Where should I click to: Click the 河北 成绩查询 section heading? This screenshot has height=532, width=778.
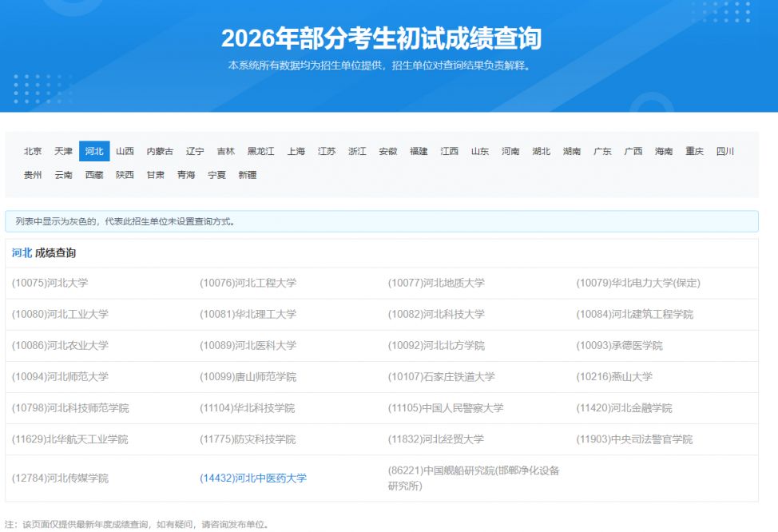pos(44,253)
